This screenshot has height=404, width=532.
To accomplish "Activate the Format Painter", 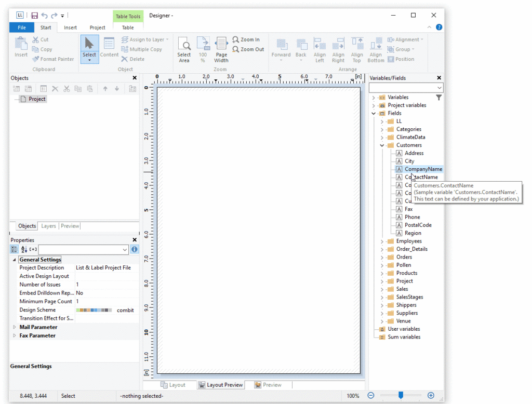I will click(53, 59).
